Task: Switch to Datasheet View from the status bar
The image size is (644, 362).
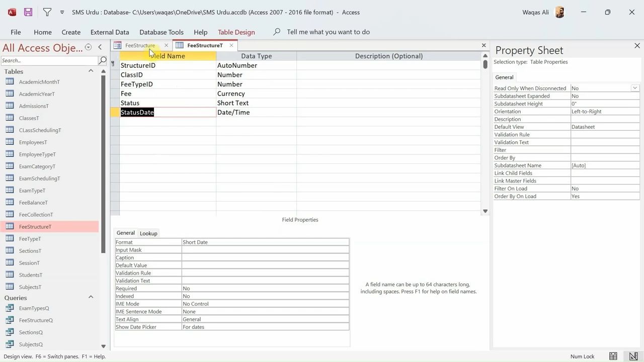Action: coord(613,356)
